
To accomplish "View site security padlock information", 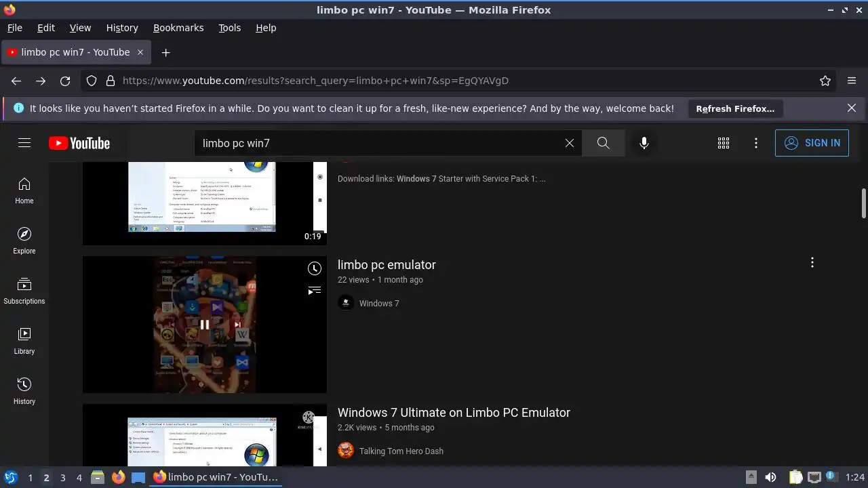I will coord(111,81).
